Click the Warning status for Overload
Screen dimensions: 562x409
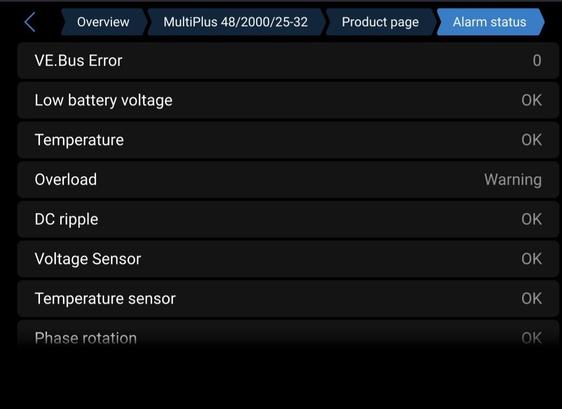click(x=513, y=180)
